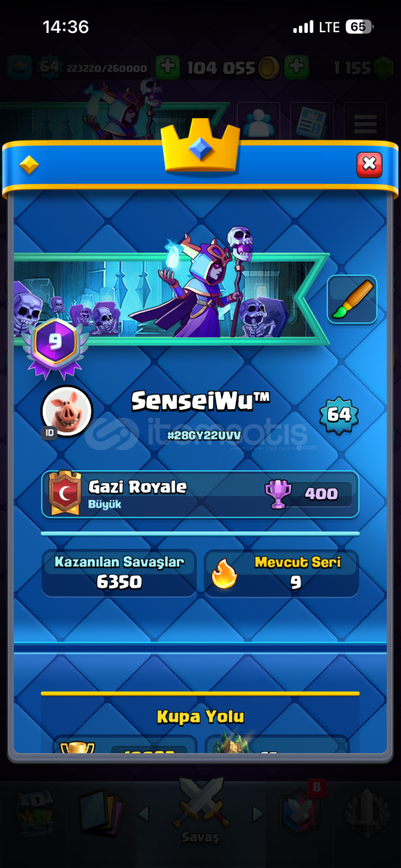Open the clan tab with 8 badge
Viewport: 401px width, 868px height.
301,810
